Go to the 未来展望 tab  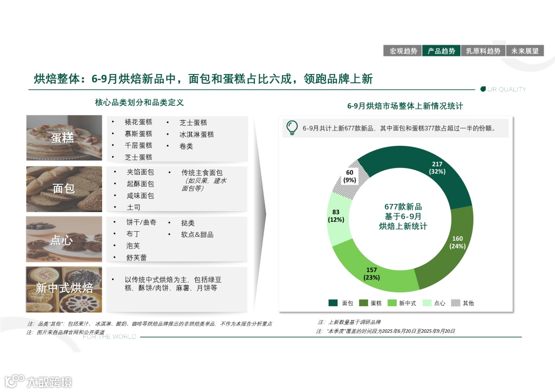click(525, 51)
